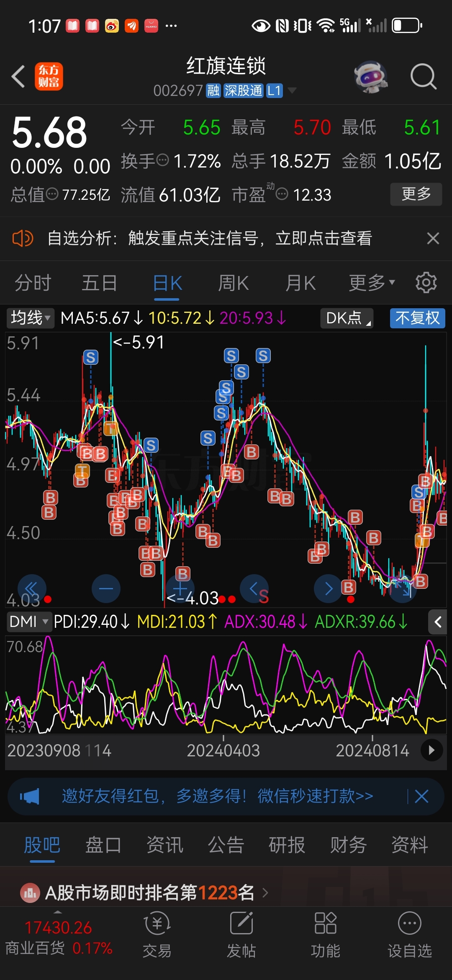Tap the info icon next to 总值
Viewport: 452px width, 980px height.
(52, 194)
